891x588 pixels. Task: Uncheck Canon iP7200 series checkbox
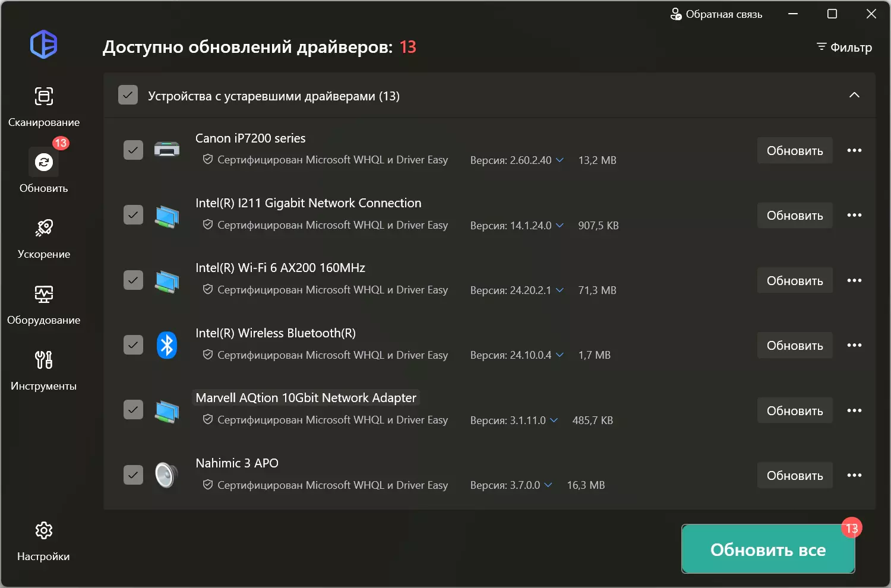tap(133, 150)
